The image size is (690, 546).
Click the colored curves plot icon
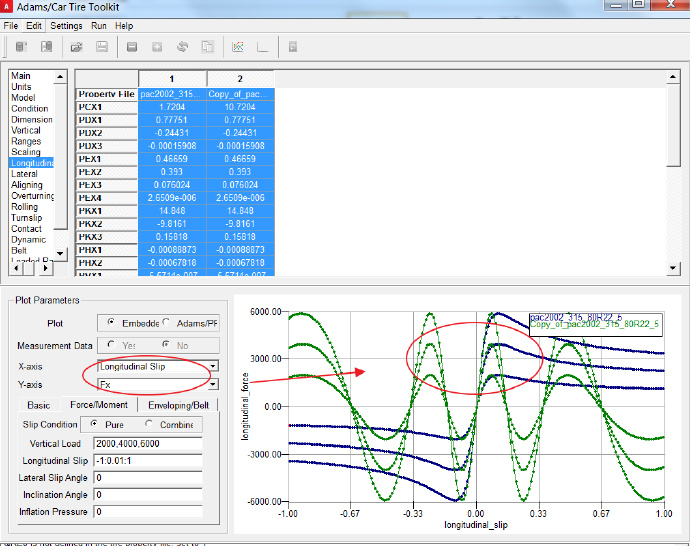click(238, 47)
